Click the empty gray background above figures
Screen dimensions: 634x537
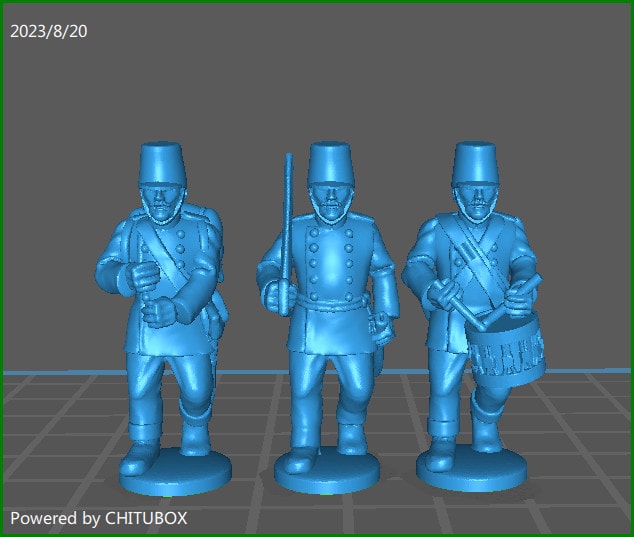[320, 70]
